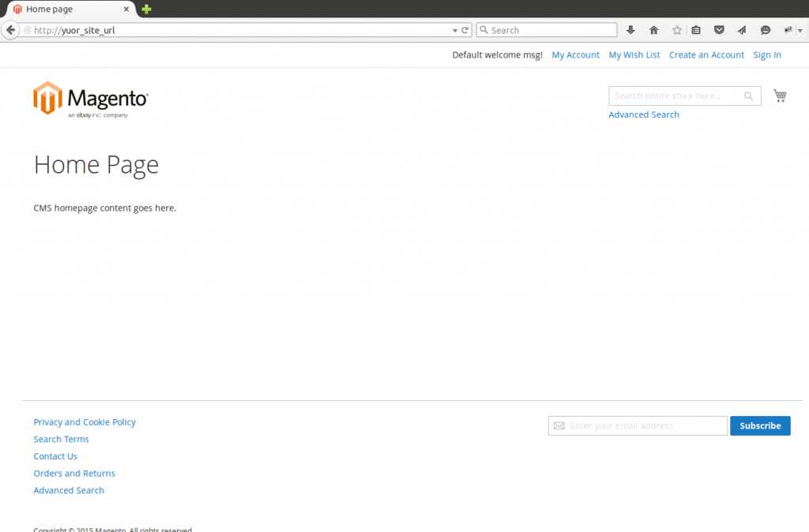This screenshot has height=532, width=809.
Task: Click the browser back arrow button
Action: [x=10, y=30]
